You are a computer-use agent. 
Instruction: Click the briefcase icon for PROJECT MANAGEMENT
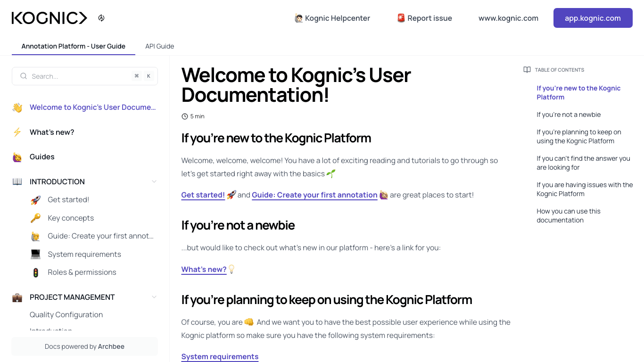pyautogui.click(x=17, y=297)
